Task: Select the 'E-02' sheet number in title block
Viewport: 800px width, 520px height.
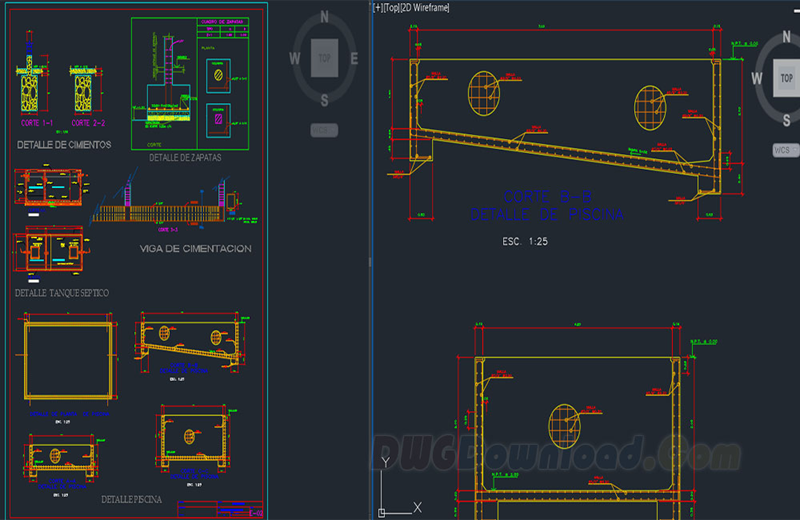Action: (256, 513)
